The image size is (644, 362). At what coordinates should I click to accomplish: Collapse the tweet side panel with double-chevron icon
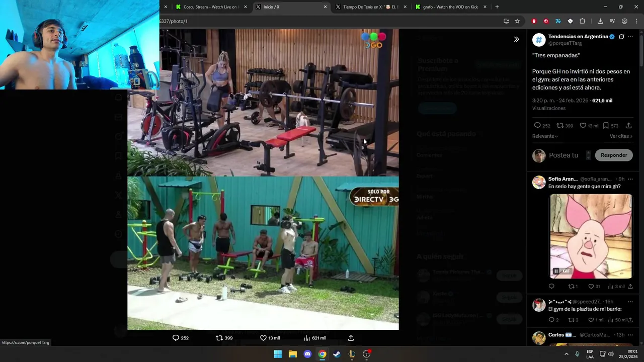tap(516, 39)
